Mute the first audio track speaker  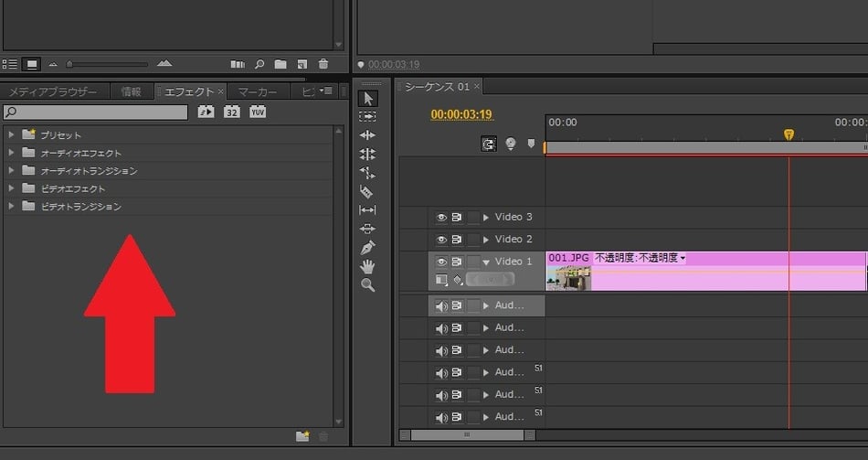coord(441,305)
